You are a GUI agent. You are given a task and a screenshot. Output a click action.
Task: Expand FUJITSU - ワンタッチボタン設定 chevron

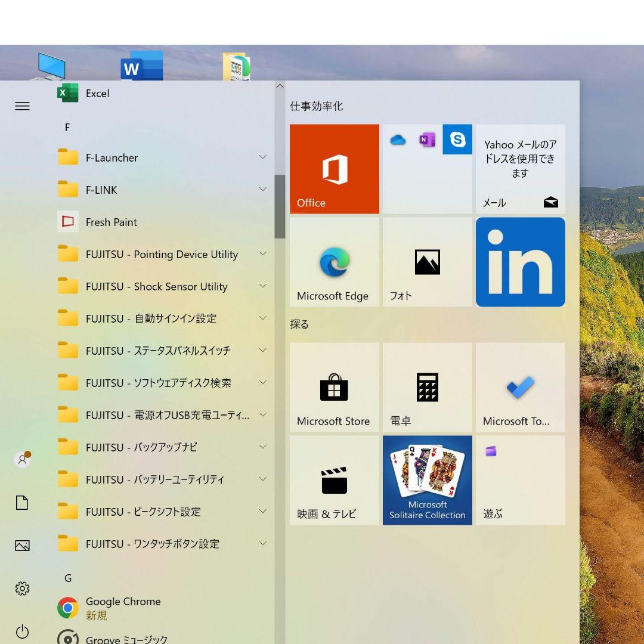[x=263, y=543]
